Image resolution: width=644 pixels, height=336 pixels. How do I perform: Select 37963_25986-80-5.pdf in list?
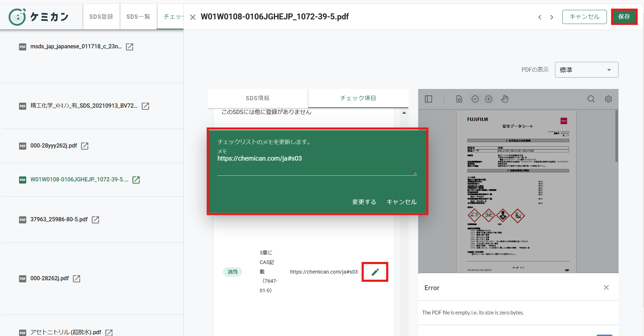coord(59,219)
